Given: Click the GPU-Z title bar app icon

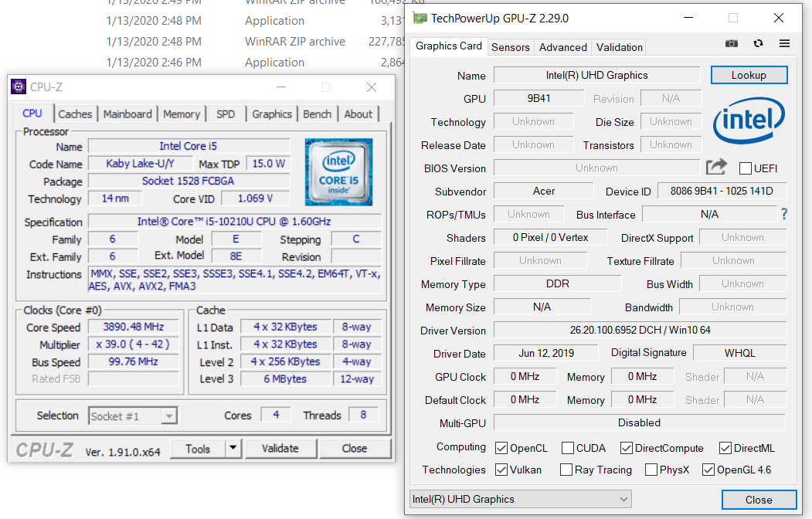Looking at the screenshot, I should tap(420, 19).
